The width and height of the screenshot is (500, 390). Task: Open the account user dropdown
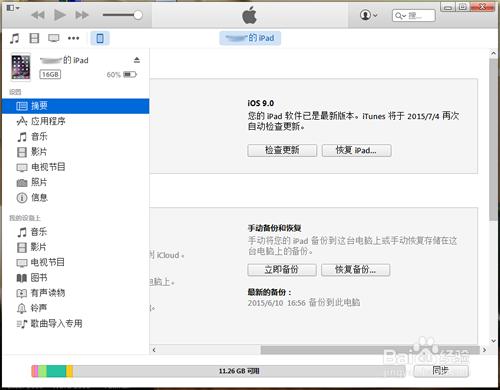368,15
